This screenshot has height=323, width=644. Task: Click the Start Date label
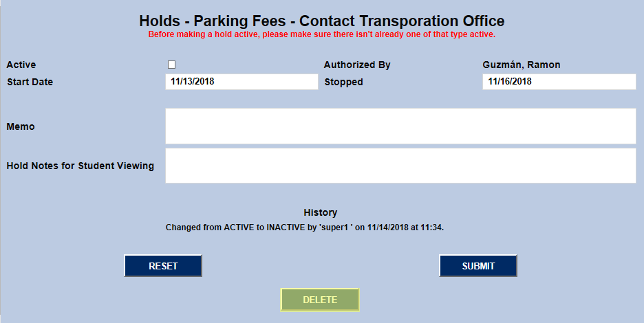click(x=30, y=82)
